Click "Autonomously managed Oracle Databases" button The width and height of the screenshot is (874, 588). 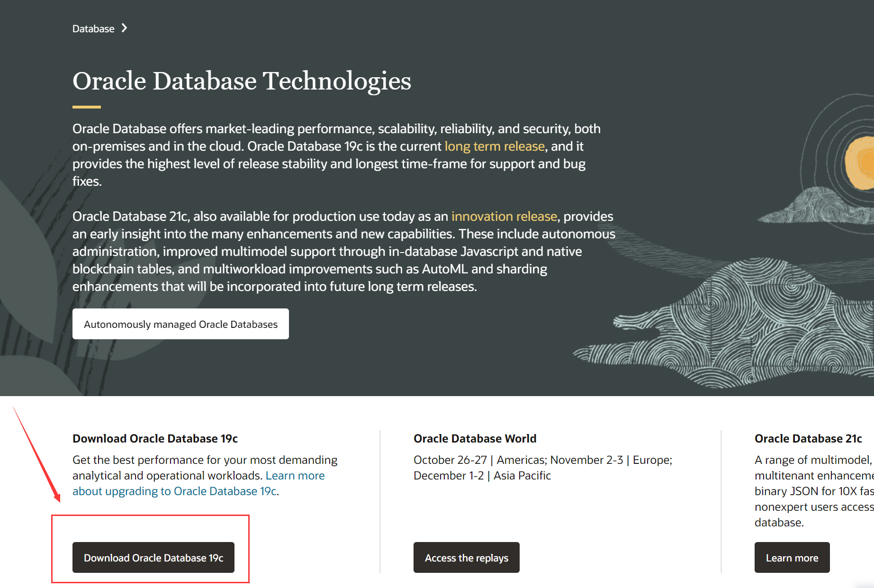(x=180, y=324)
